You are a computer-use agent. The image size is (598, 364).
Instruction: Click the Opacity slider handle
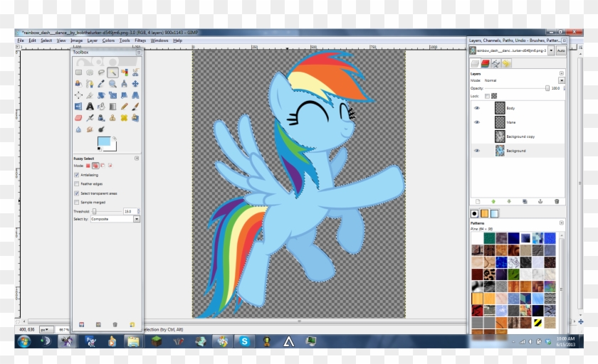547,88
